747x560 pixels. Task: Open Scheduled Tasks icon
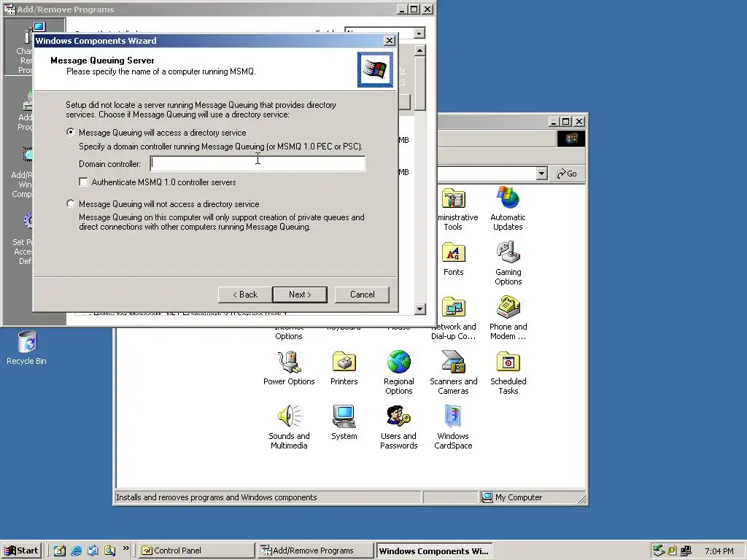508,373
